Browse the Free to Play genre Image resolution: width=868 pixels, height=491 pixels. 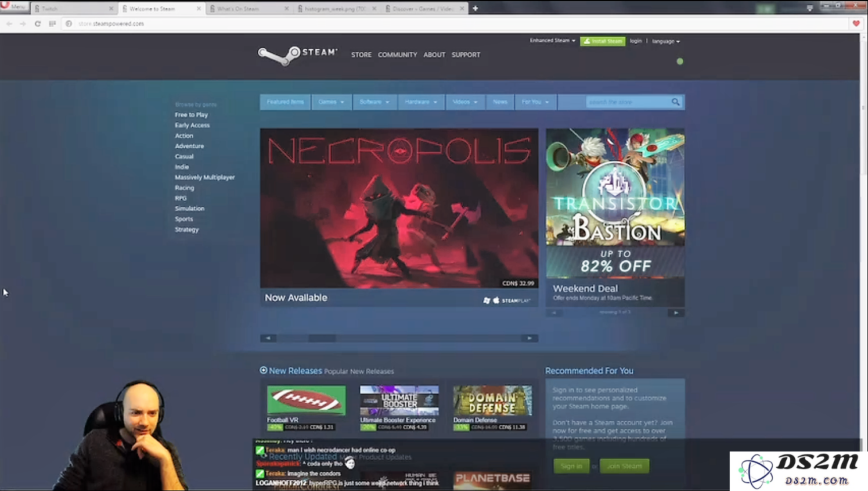click(x=192, y=115)
